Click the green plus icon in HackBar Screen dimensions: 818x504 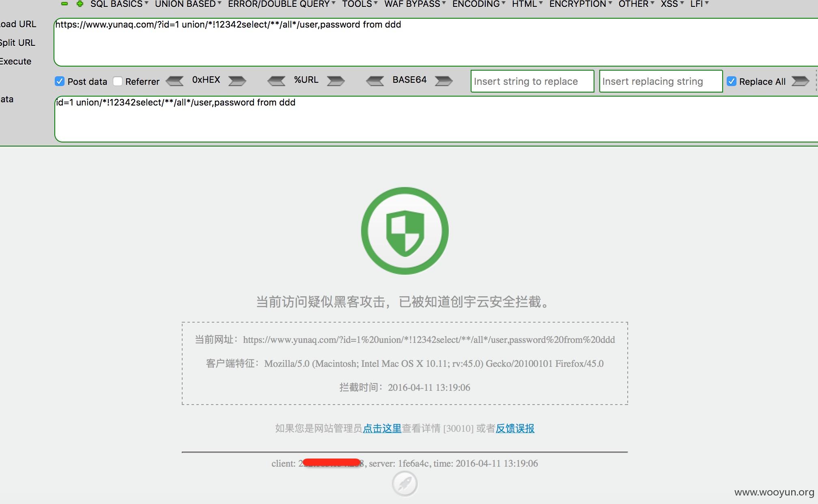[80, 4]
